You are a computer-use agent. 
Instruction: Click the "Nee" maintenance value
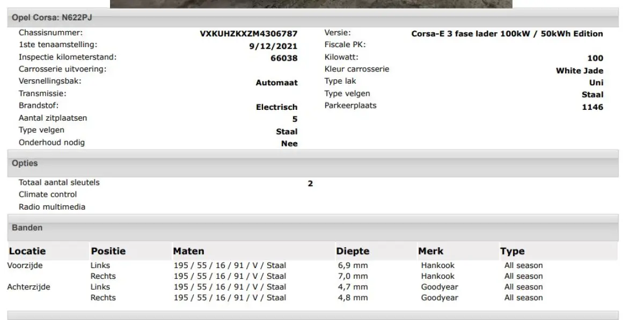[x=289, y=144]
